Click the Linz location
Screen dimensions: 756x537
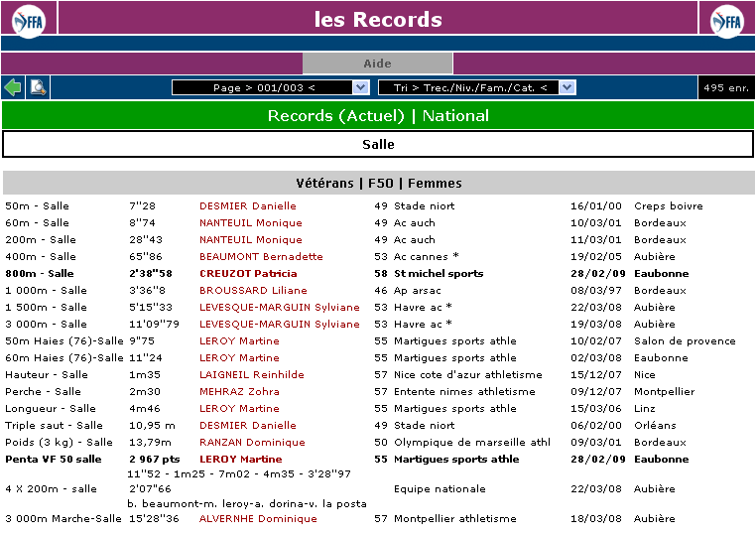[x=644, y=409]
